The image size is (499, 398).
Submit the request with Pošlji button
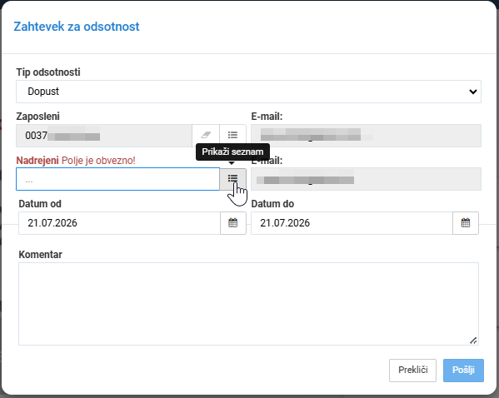[463, 370]
